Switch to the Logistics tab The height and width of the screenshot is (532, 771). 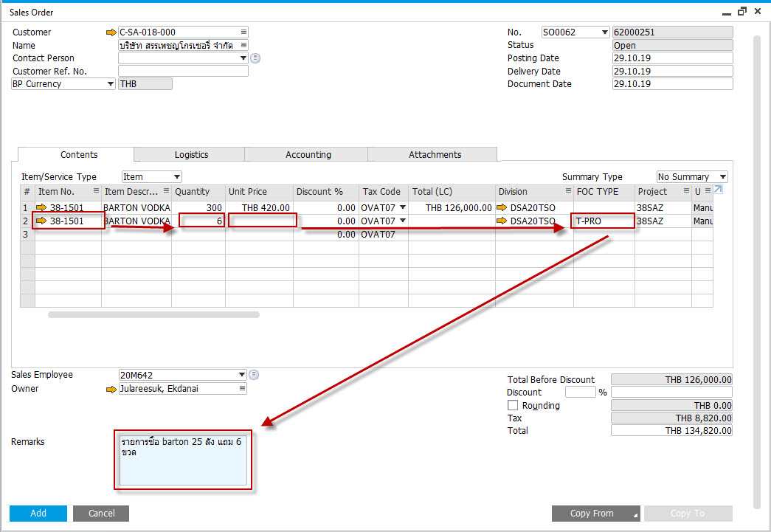point(191,155)
